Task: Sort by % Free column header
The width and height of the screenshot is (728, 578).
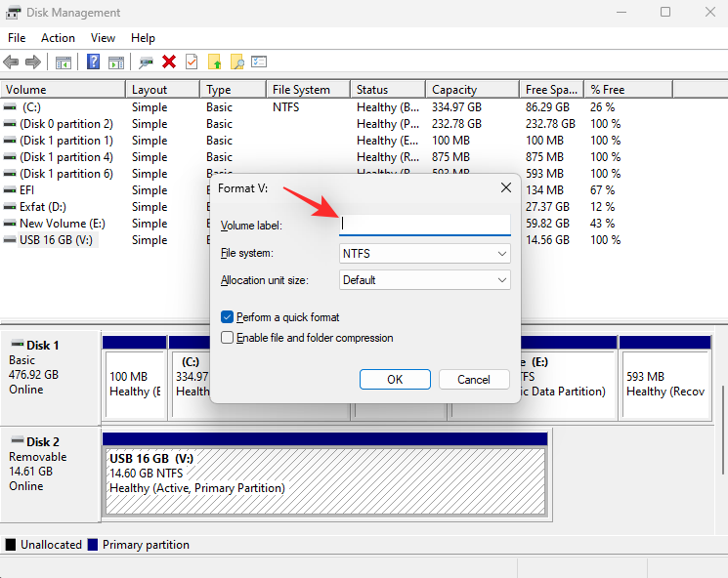Action: (x=628, y=90)
